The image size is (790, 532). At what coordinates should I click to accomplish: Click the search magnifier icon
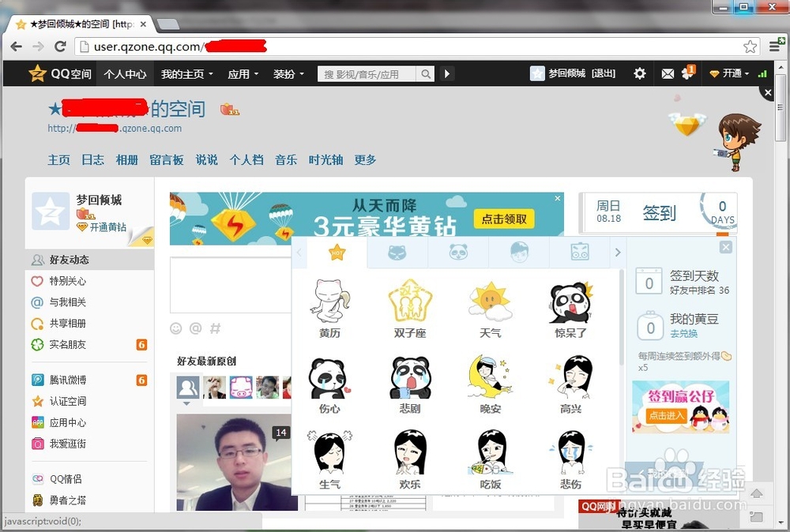pyautogui.click(x=426, y=74)
